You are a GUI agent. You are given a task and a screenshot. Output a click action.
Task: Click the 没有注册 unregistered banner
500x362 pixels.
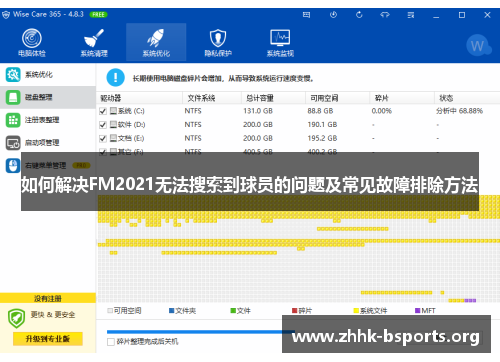48,298
